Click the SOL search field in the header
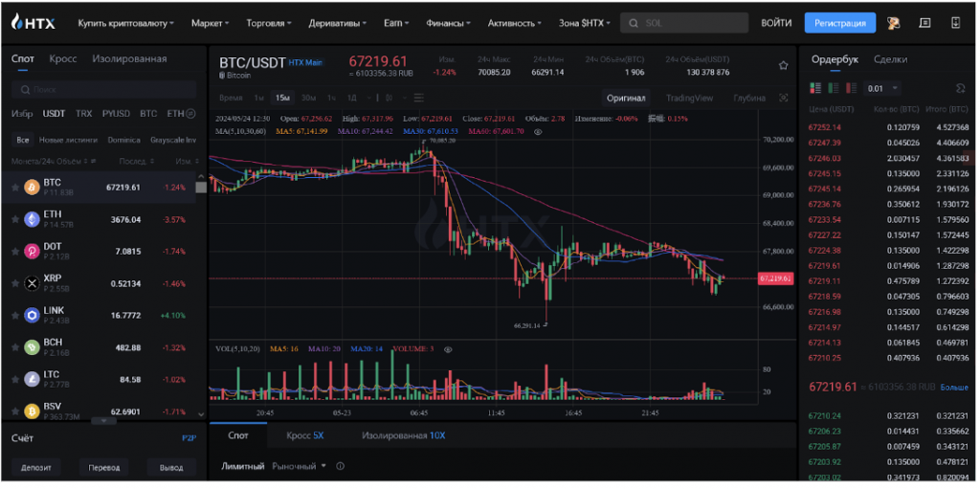Viewport: 980px width, 489px height. (684, 22)
